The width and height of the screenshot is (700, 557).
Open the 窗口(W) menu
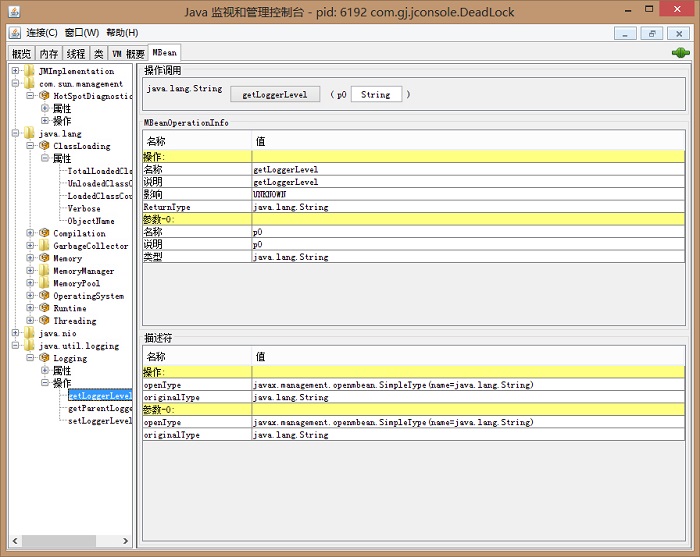[x=82, y=33]
